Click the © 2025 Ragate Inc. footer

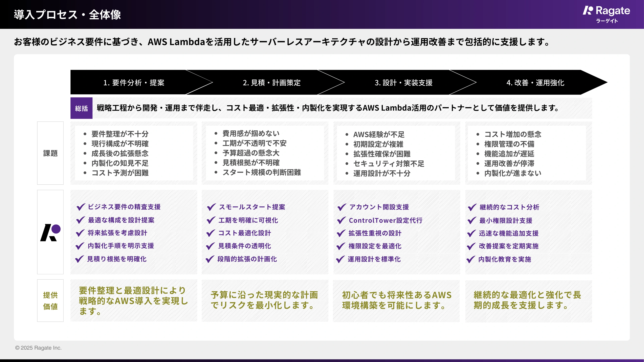pos(38,348)
